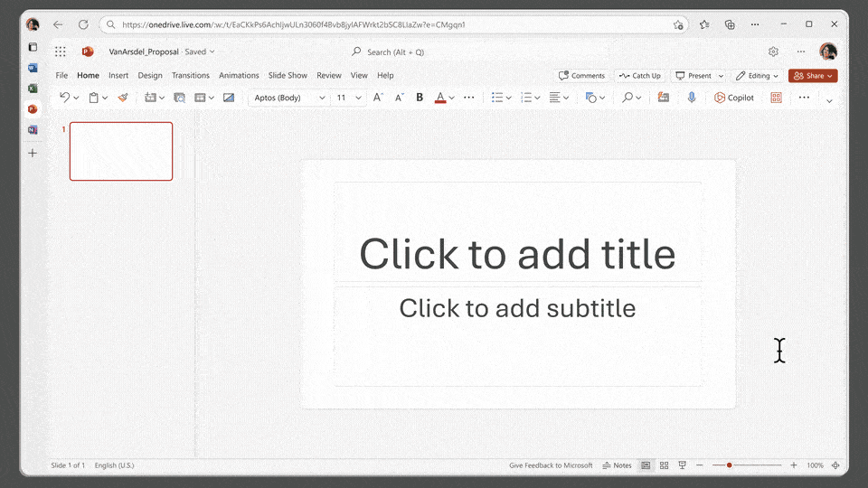Open the Aptos (Body) font dropdown
Image resolution: width=868 pixels, height=488 pixels.
pos(288,98)
